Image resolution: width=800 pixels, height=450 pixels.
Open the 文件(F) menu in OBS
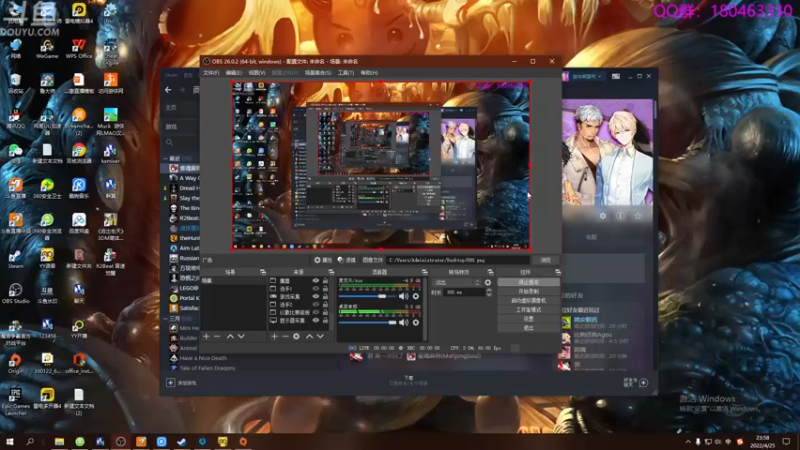(x=211, y=73)
